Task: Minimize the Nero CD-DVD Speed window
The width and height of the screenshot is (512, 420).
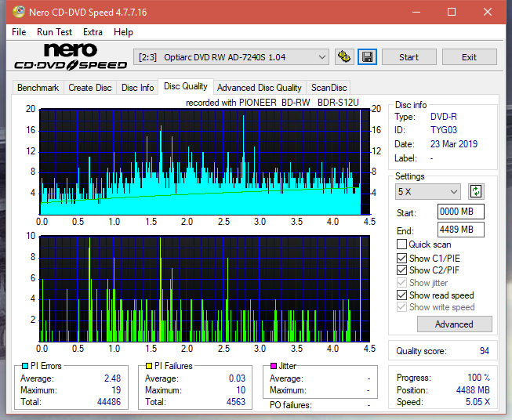Action: coord(416,12)
